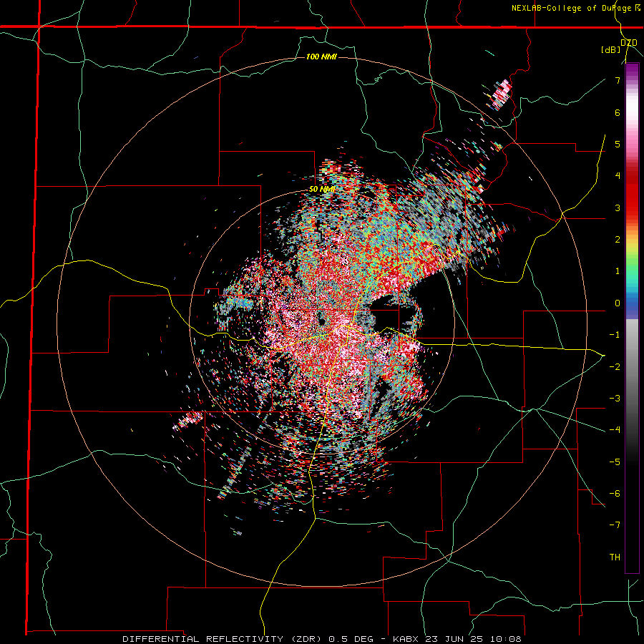Click the -4 value on color scale
This screenshot has width=644, height=644.
(615, 429)
